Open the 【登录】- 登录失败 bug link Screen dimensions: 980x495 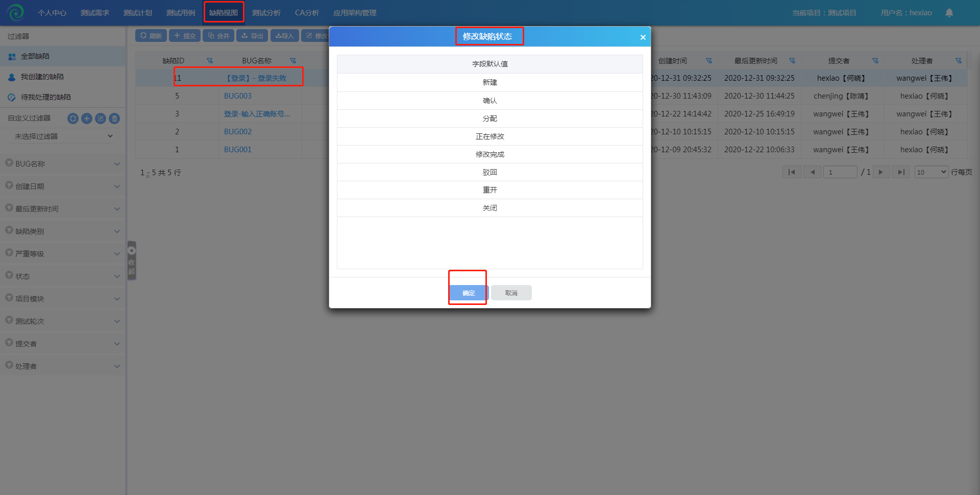click(255, 78)
